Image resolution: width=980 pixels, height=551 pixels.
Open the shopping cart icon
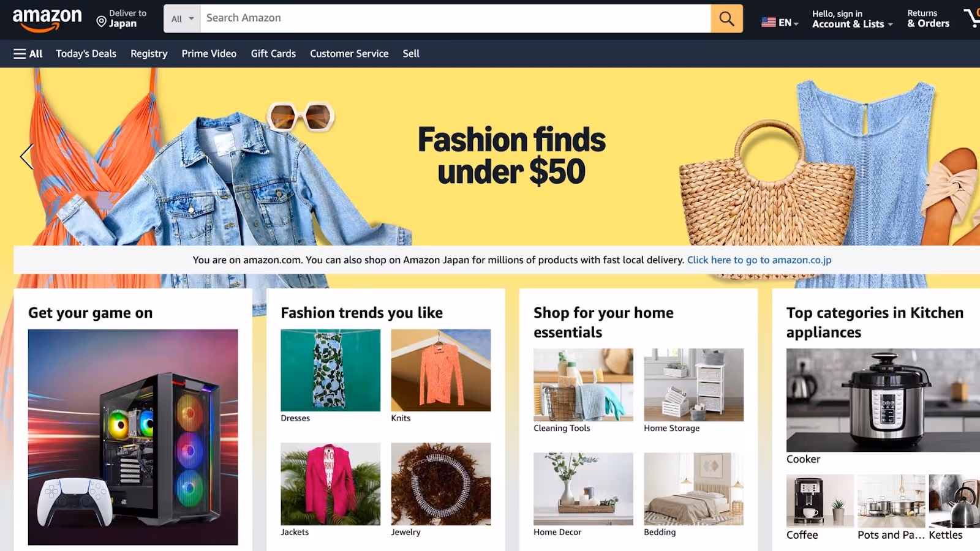pos(972,18)
